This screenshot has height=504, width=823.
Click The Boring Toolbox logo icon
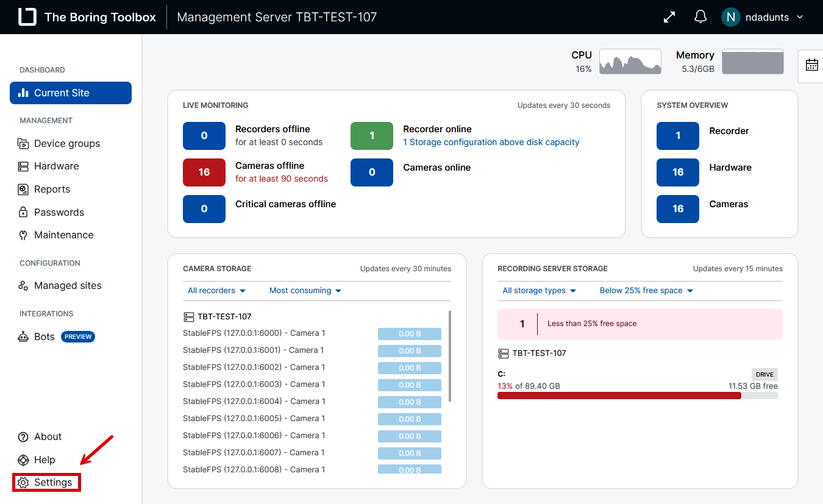click(x=27, y=17)
